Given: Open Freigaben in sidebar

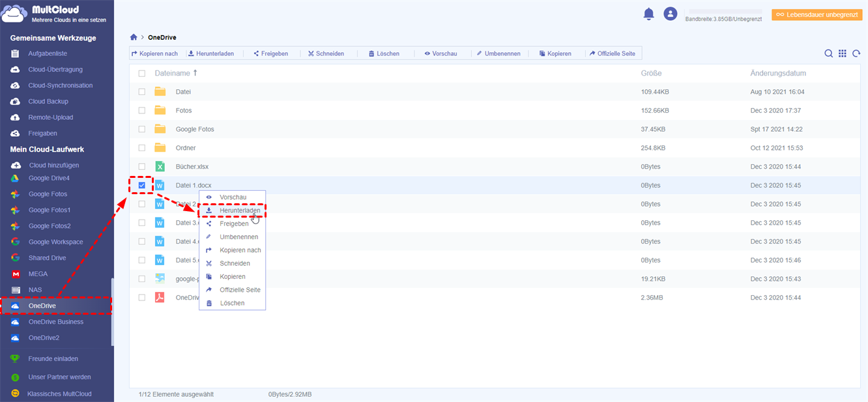Looking at the screenshot, I should click(42, 133).
